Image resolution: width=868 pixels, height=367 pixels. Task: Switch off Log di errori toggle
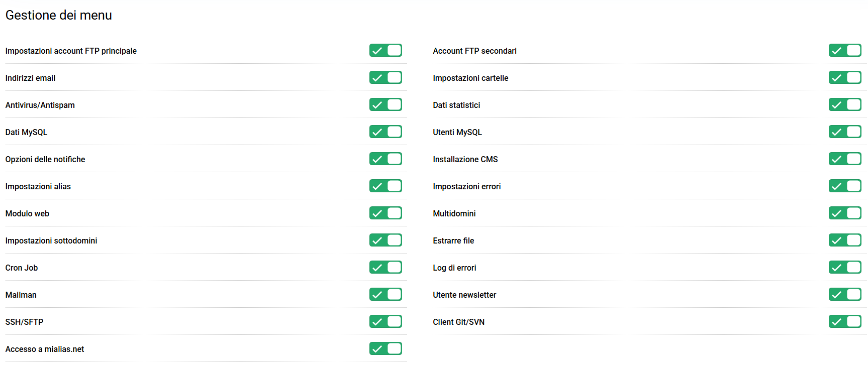(x=845, y=268)
